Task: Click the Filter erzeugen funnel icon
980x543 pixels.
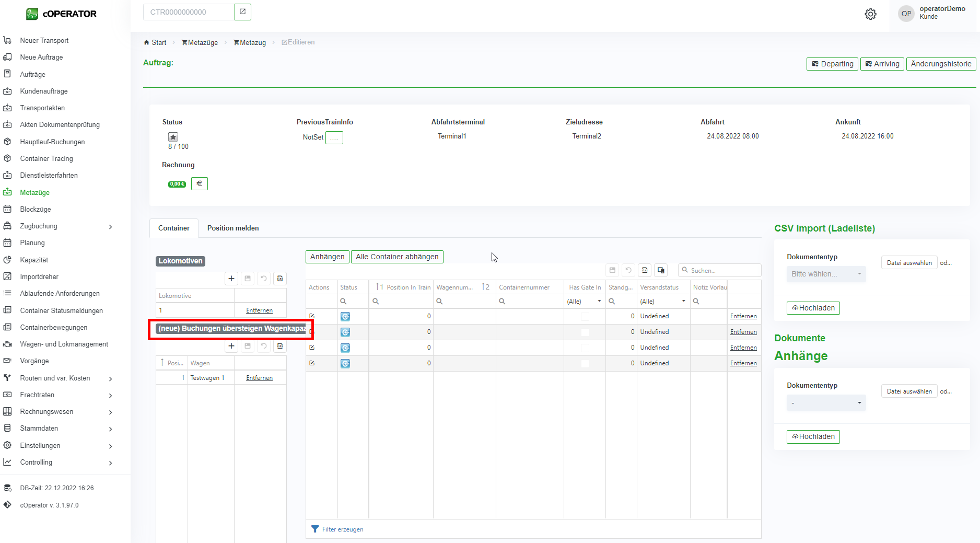Action: pyautogui.click(x=315, y=529)
